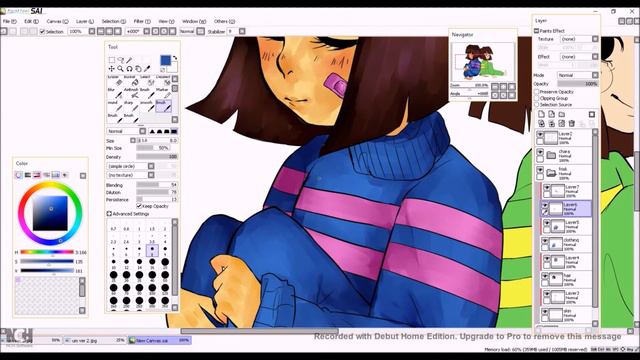This screenshot has width=640, height=360.
Task: Open the Layer menu
Action: tap(84, 21)
